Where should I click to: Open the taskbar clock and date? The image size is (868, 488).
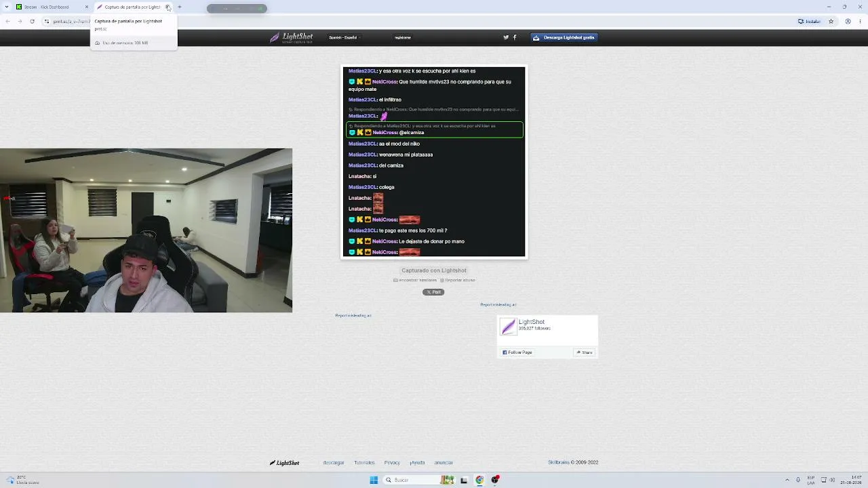(851, 480)
